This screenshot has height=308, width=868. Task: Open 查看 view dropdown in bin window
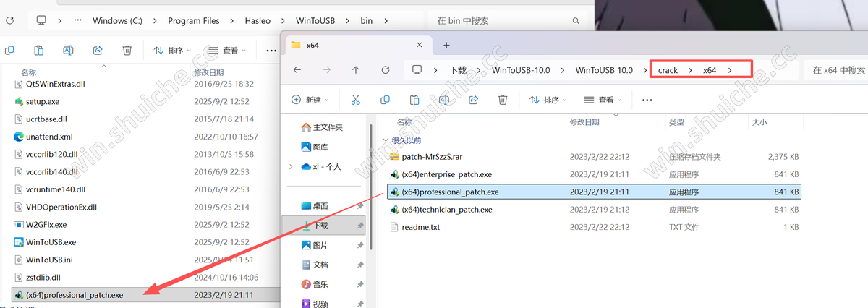tap(226, 51)
